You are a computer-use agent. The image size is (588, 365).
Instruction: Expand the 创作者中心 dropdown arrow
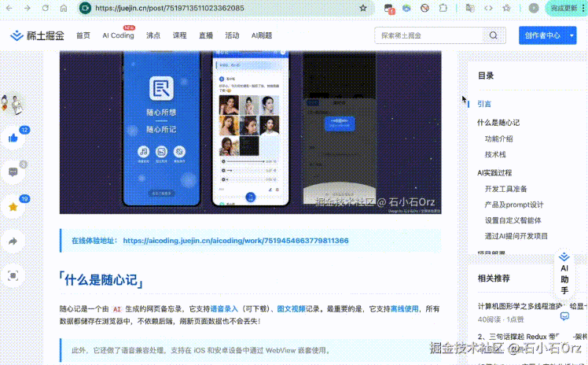point(571,35)
